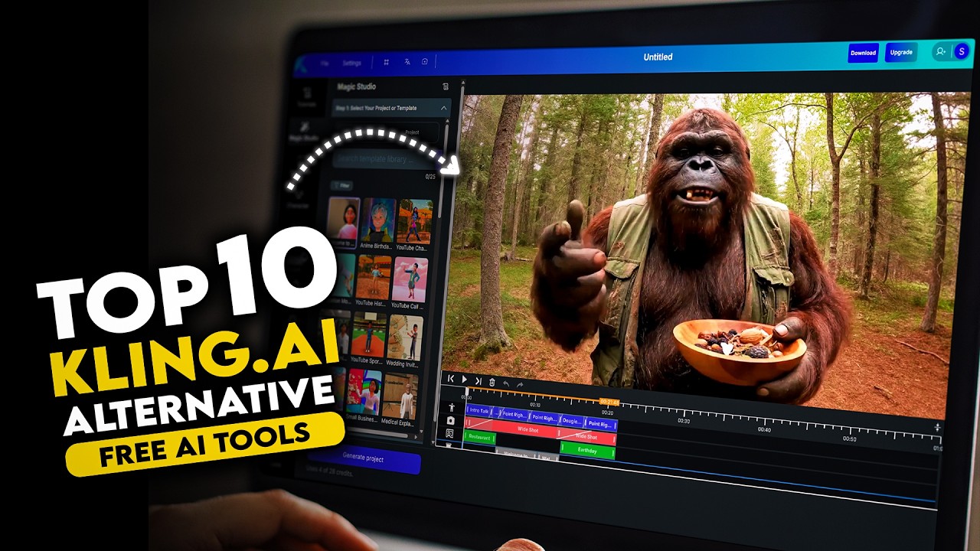Open the invite collaborator icon
This screenshot has width=980, height=551.
tap(940, 52)
